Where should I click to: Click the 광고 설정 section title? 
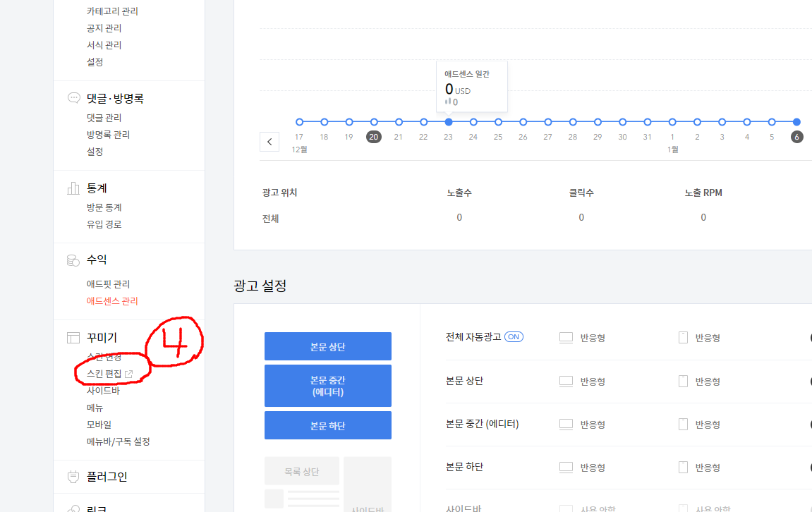click(x=260, y=286)
